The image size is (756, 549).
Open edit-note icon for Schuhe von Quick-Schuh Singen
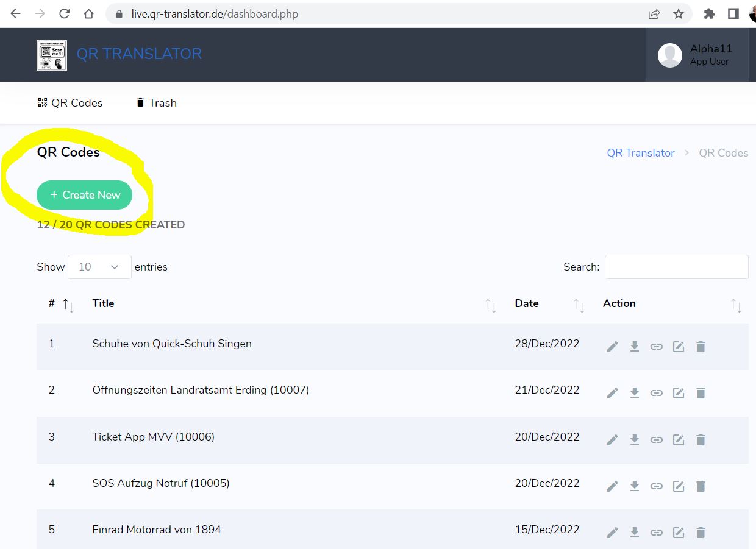(x=678, y=347)
